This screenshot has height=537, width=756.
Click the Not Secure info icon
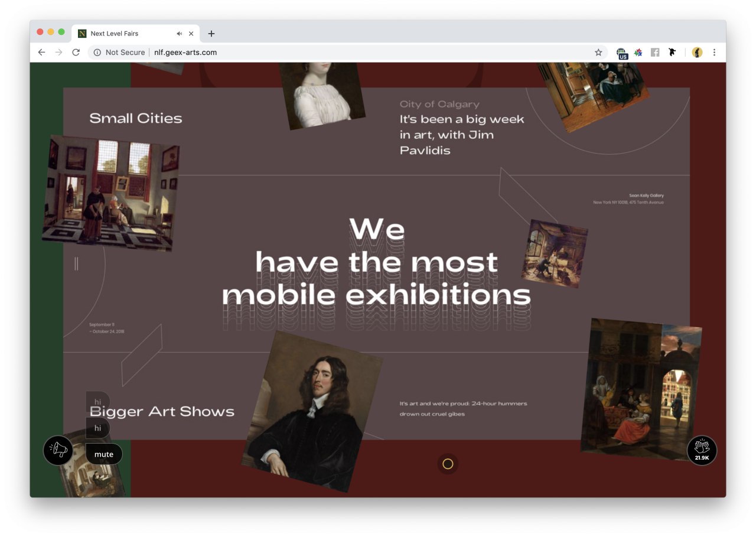(x=97, y=53)
